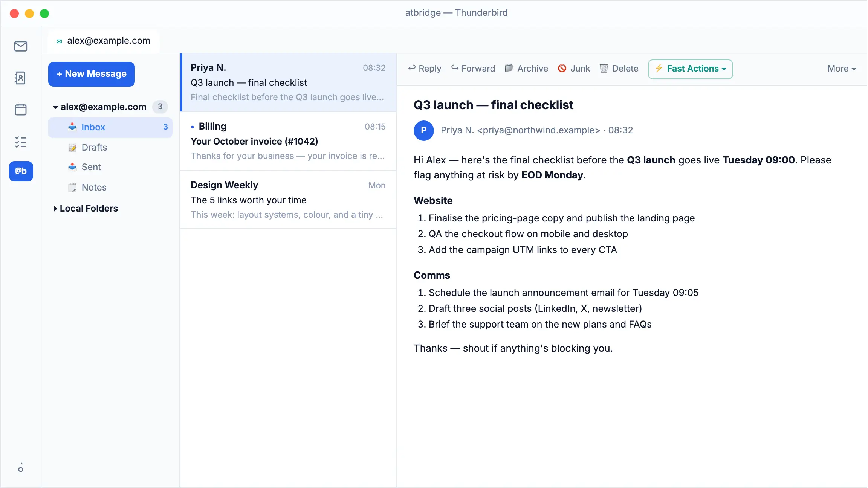This screenshot has width=868, height=488.
Task: Click the Archive box icon
Action: [x=509, y=68]
